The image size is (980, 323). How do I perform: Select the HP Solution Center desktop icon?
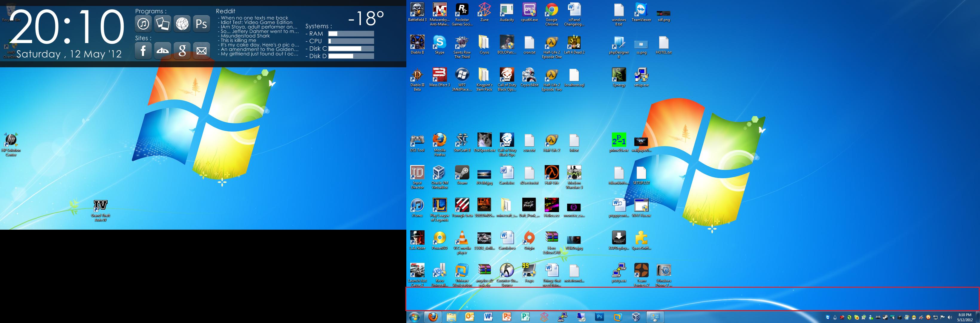11,145
